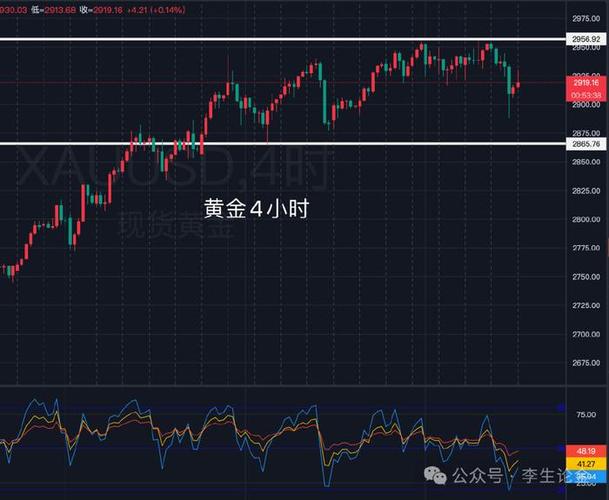Select the lower white horizontal line

283,144
